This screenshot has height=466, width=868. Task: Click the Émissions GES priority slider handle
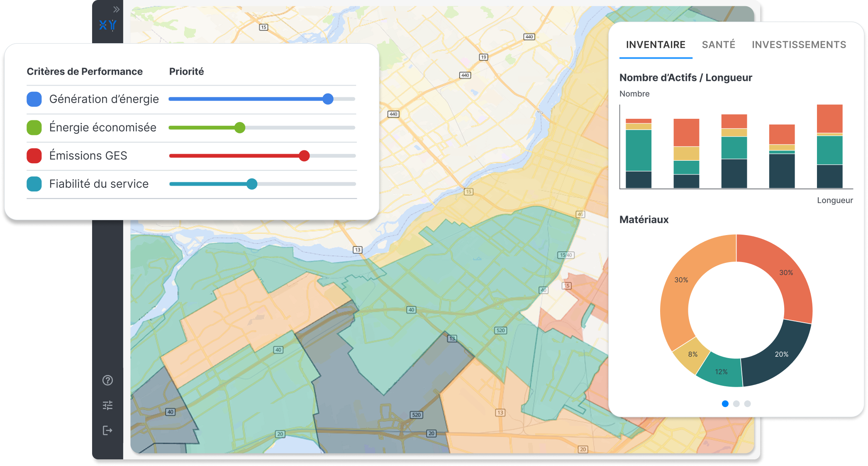point(304,156)
